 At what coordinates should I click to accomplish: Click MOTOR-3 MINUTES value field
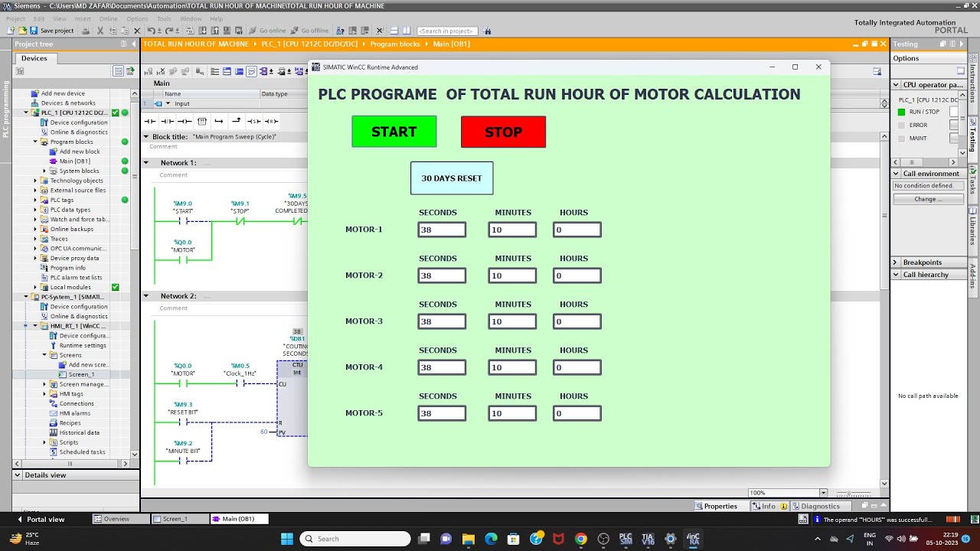click(x=512, y=321)
